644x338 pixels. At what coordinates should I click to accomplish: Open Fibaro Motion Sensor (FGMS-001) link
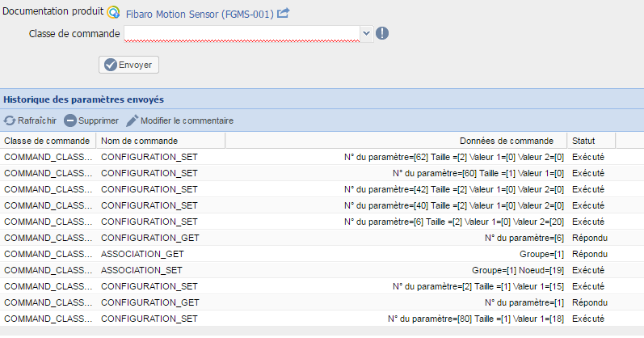pyautogui.click(x=200, y=14)
